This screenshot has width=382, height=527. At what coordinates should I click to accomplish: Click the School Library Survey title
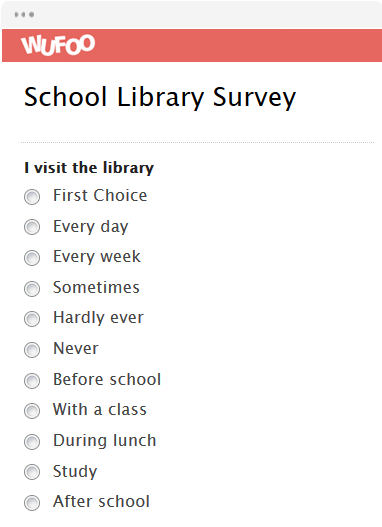click(x=160, y=98)
